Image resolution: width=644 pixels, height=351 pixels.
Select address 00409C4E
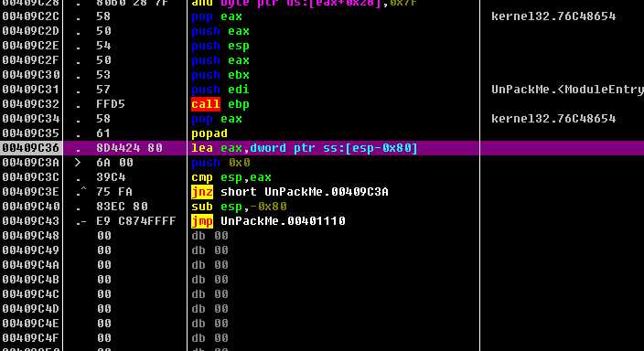click(x=31, y=324)
